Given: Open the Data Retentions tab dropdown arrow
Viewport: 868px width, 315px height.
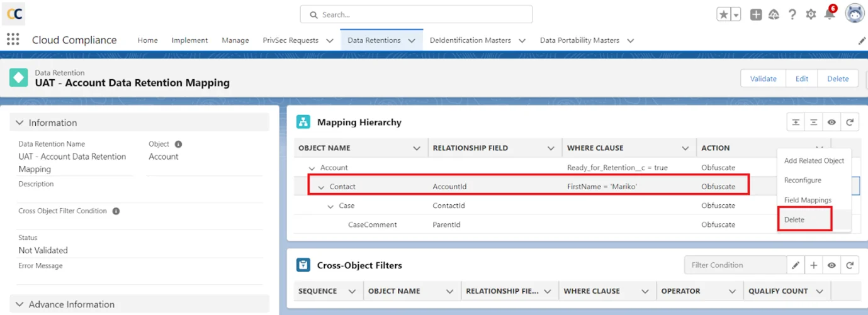Looking at the screenshot, I should click(412, 40).
